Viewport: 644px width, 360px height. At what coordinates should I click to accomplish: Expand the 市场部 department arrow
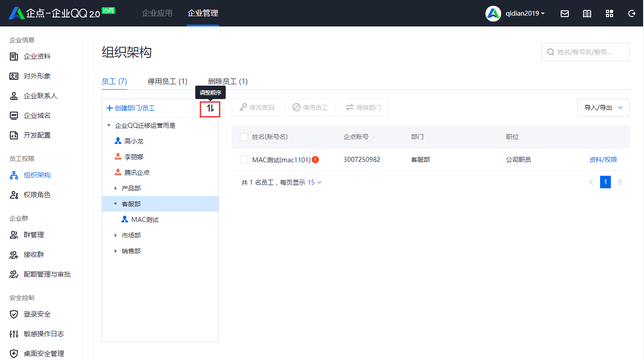116,235
